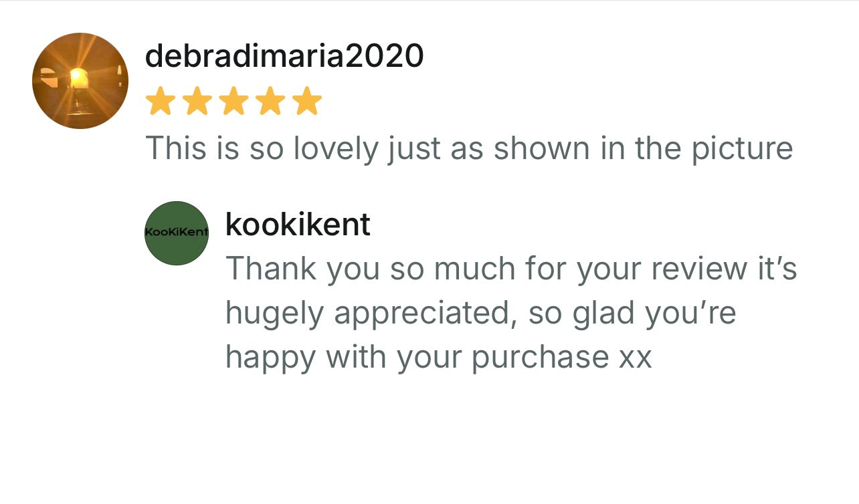Click the 'happy with your purchase xx' line
The width and height of the screenshot is (859, 504).
[438, 357]
